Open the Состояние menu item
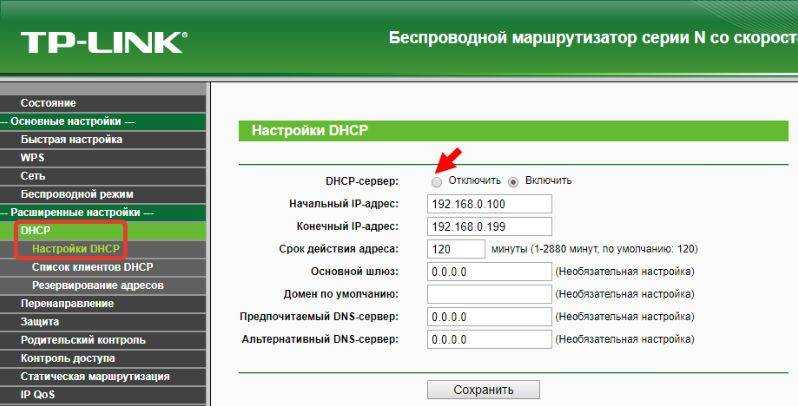Screen dimensions: 798x406 (x=103, y=103)
